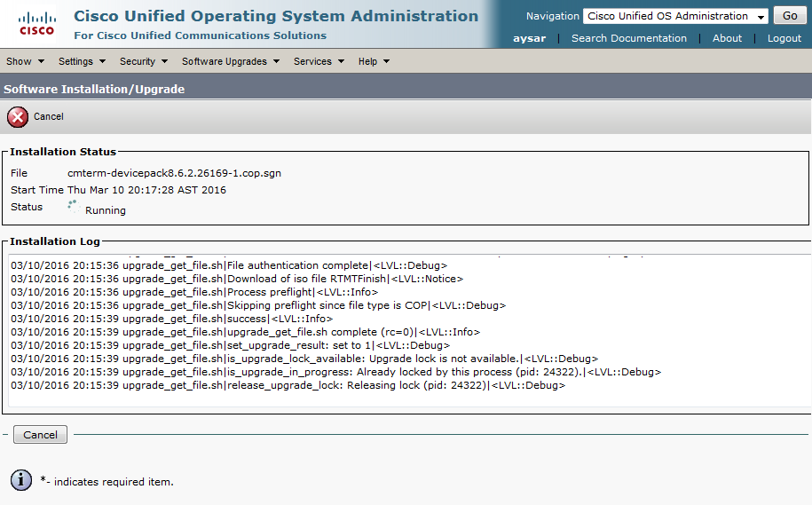This screenshot has width=812, height=505.
Task: Open the Search Documentation link
Action: 628,38
